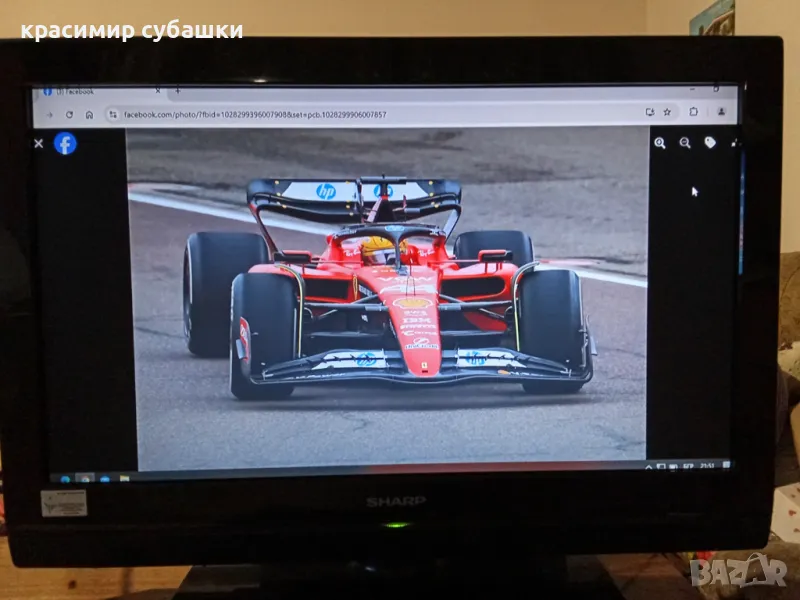Click the taskbar clock
800x600 pixels.
click(706, 466)
